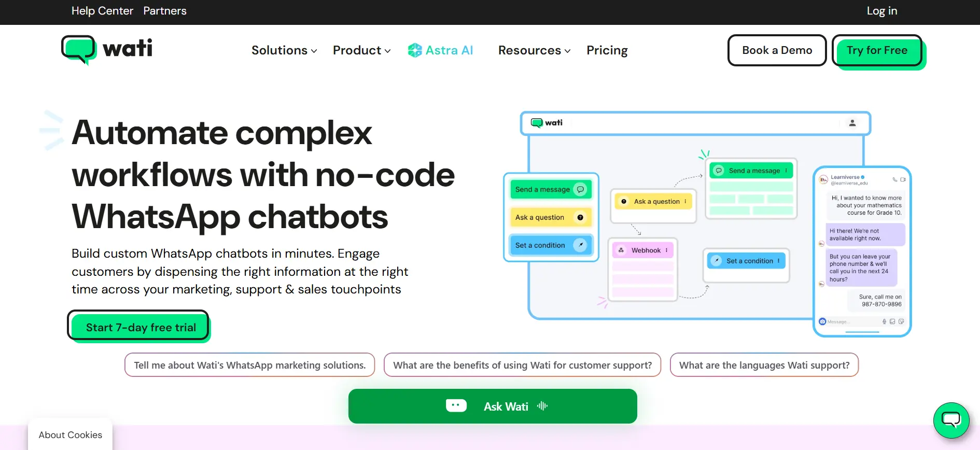Viewport: 980px width, 450px height.
Task: Click the question icon on the sidebar Ask a question block
Action: click(580, 217)
